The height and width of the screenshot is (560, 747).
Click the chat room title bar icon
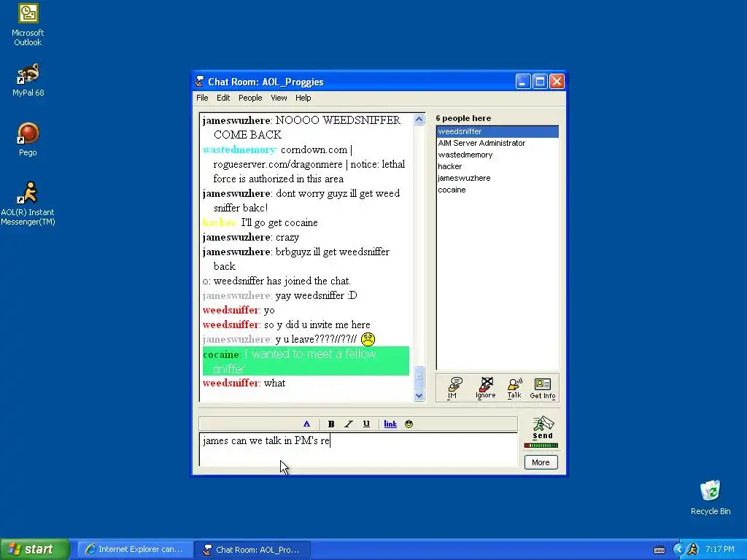tap(200, 82)
